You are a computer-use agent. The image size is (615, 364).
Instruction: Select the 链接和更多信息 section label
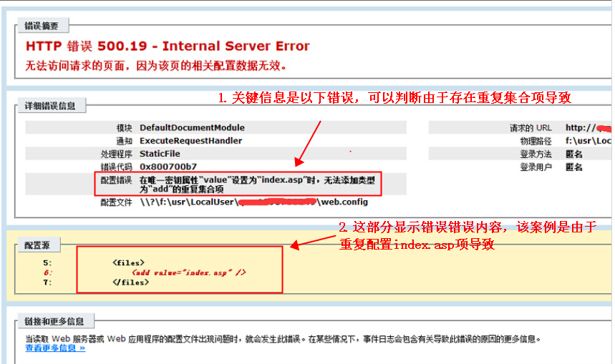tap(54, 321)
